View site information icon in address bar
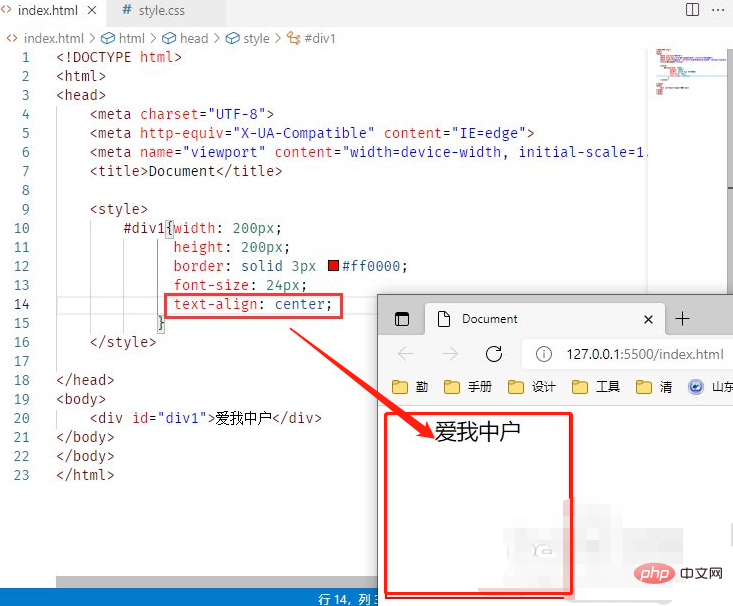The image size is (733, 606). tap(543, 354)
